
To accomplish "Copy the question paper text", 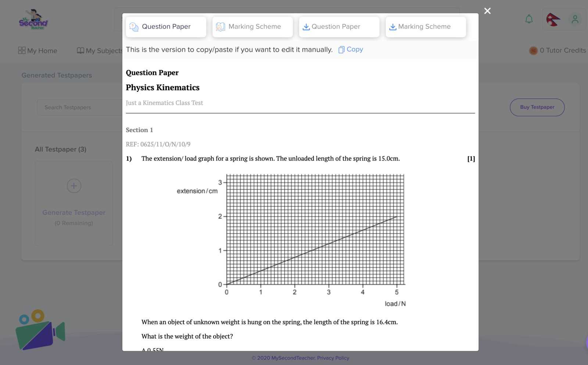I will (x=351, y=50).
